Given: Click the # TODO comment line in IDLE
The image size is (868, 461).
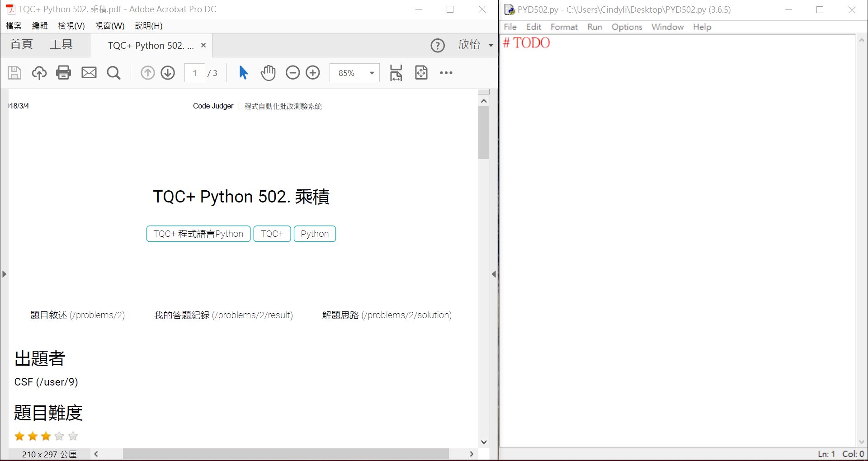Looking at the screenshot, I should click(x=527, y=43).
